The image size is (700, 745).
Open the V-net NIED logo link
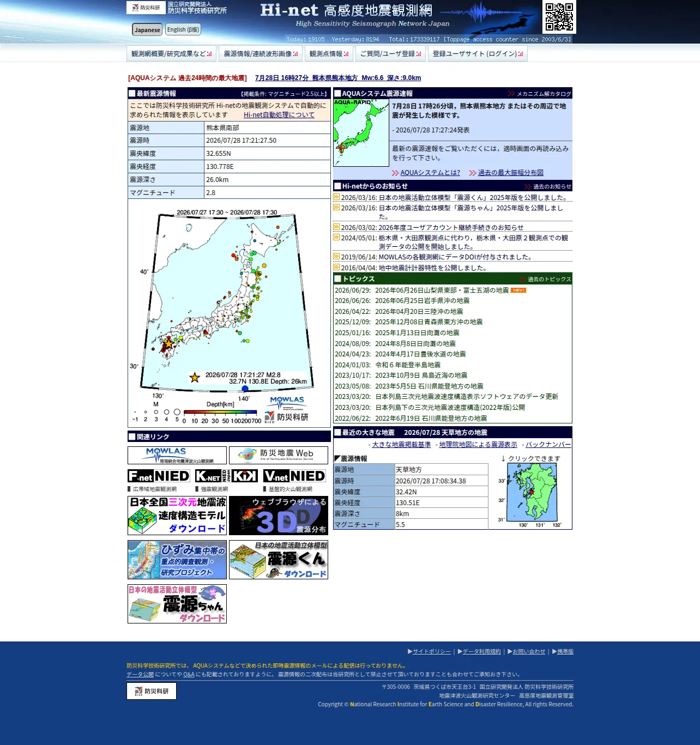(x=294, y=476)
